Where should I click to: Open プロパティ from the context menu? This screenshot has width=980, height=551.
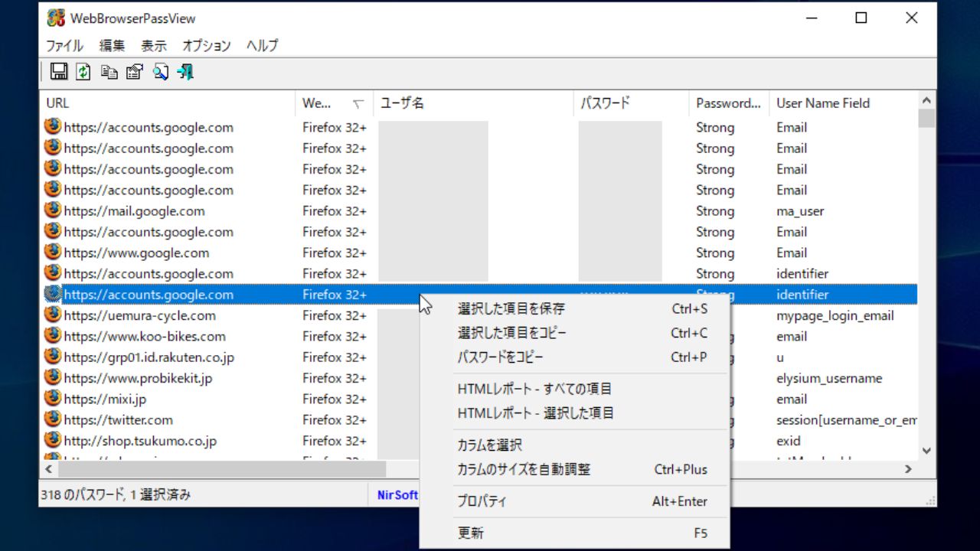[x=574, y=501]
